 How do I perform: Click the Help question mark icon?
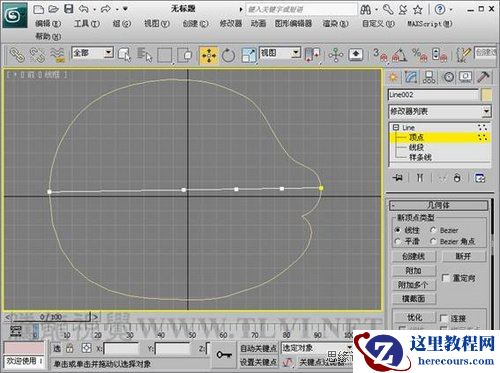point(440,9)
